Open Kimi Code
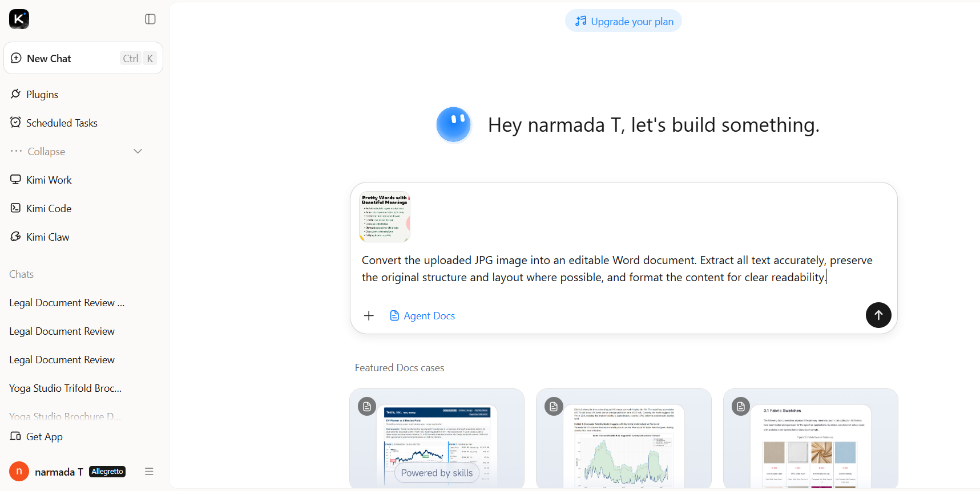 pos(49,208)
